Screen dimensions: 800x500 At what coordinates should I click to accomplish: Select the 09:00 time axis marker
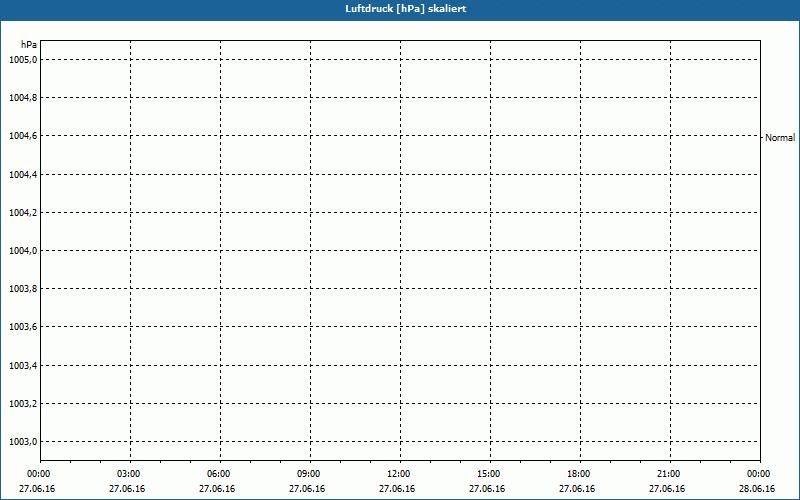tap(308, 474)
